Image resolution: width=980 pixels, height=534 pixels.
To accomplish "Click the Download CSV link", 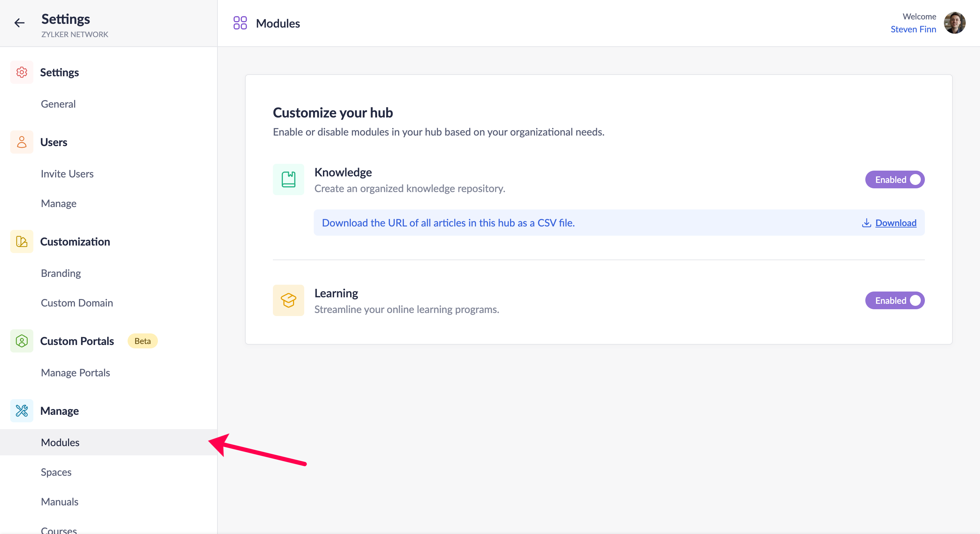I will tap(896, 223).
